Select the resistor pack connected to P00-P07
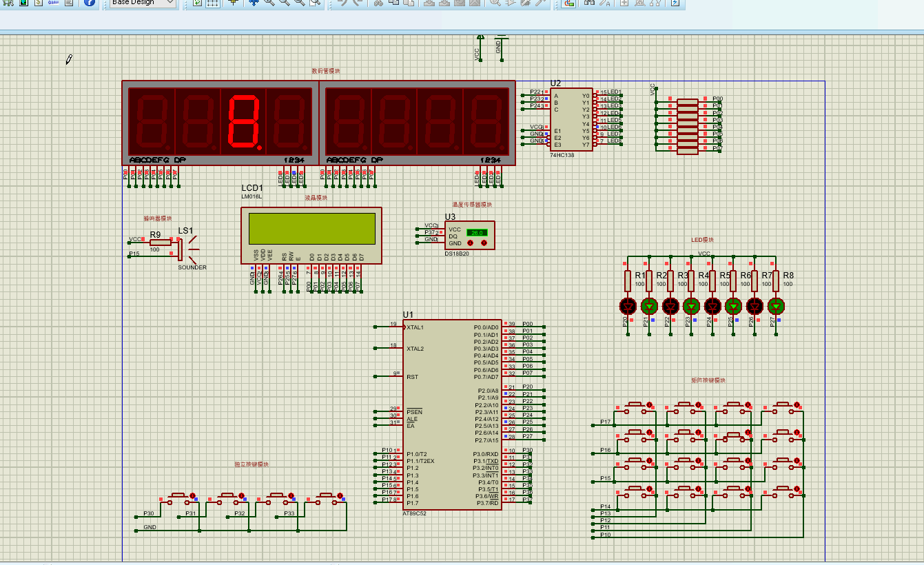 [688, 126]
